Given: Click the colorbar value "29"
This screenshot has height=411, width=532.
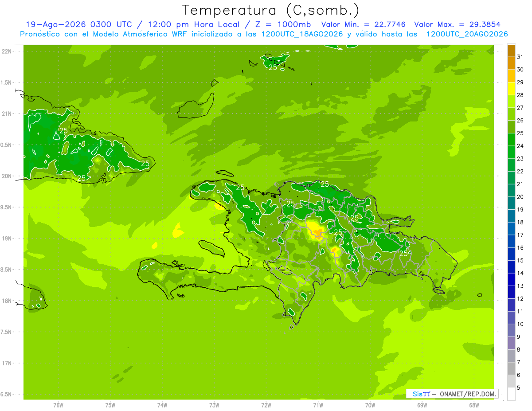Looking at the screenshot, I should tap(520, 82).
